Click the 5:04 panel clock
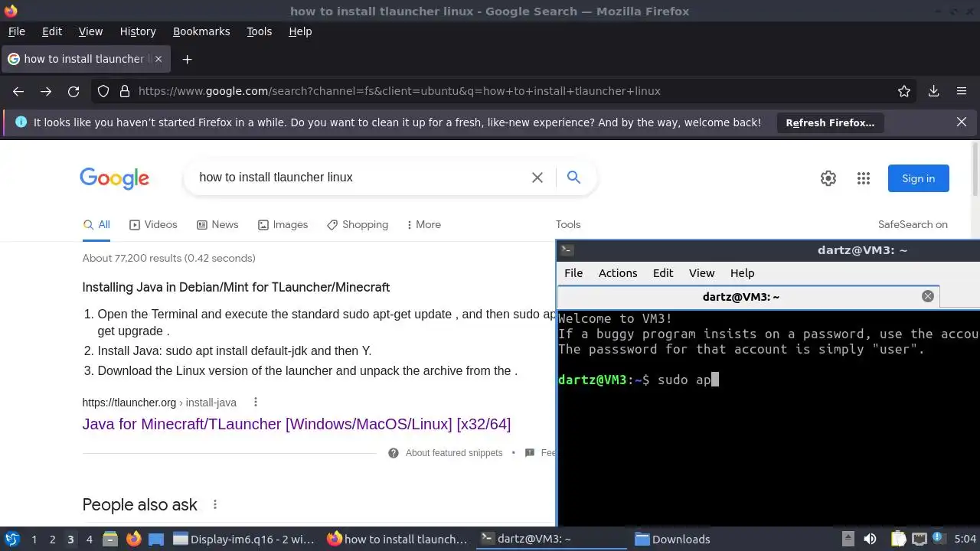The height and width of the screenshot is (551, 980). (965, 540)
